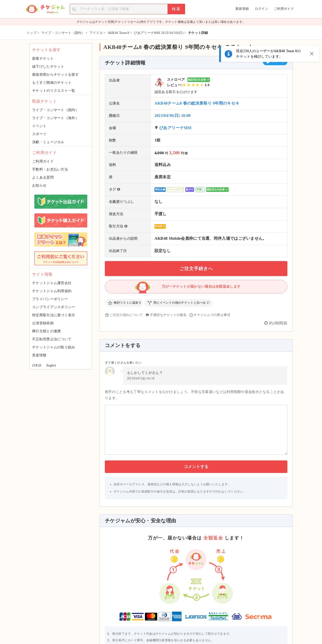Click the map pin icon beside venue
Screen dimensions: 322x644
[x=156, y=128]
